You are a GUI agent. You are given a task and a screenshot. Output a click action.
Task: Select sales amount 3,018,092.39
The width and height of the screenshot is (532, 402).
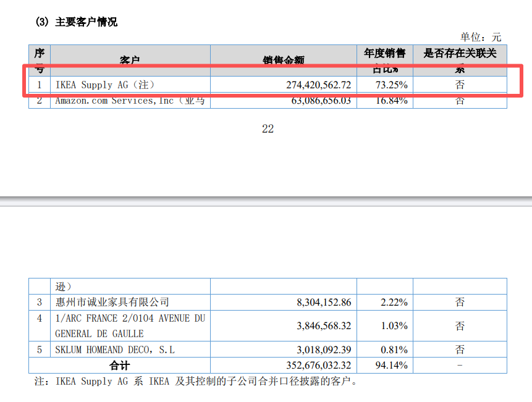324,350
